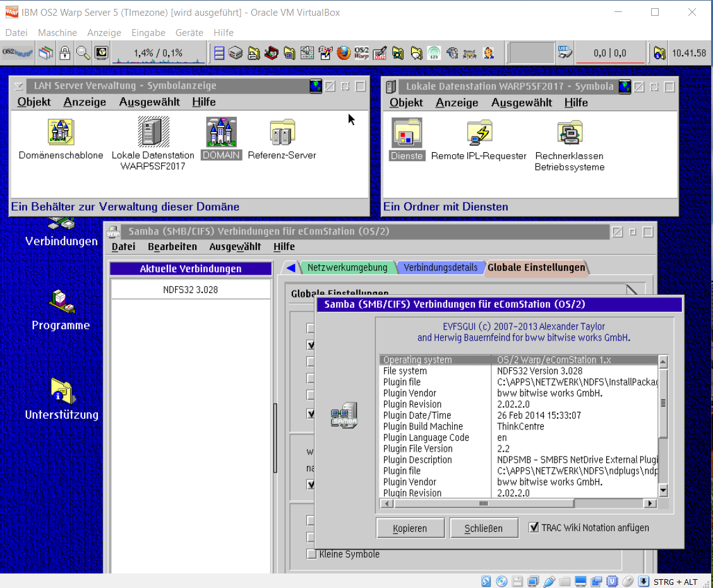Select the Operating system row
713x588 pixels.
[518, 360]
